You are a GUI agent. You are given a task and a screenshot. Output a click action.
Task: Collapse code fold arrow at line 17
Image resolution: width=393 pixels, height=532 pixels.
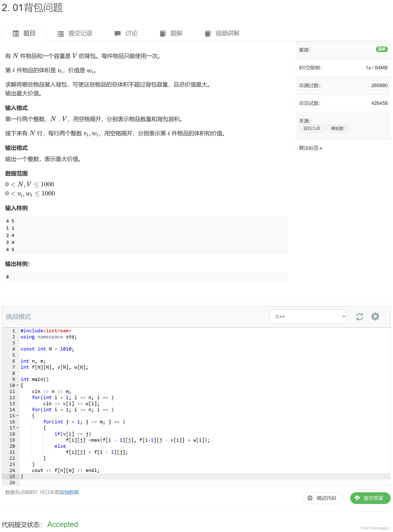(18, 428)
